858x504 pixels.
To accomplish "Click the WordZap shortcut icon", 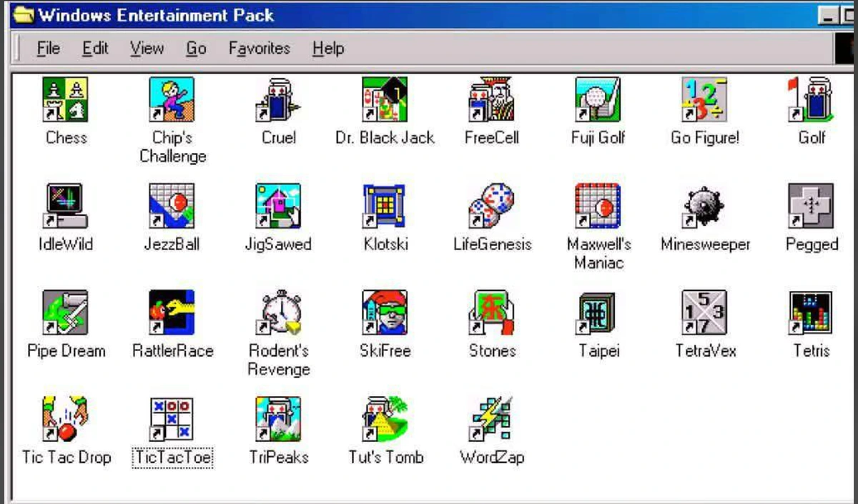I will point(491,420).
